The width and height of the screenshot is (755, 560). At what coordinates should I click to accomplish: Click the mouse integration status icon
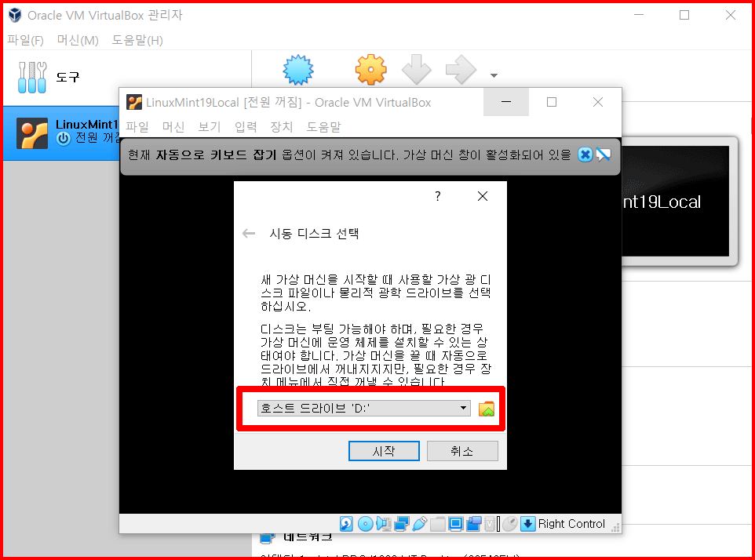[510, 523]
